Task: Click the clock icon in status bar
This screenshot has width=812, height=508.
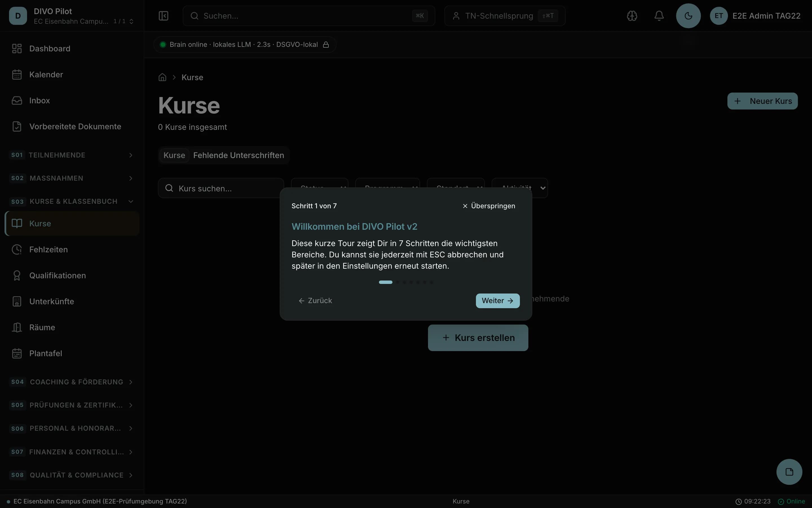Action: pos(738,502)
